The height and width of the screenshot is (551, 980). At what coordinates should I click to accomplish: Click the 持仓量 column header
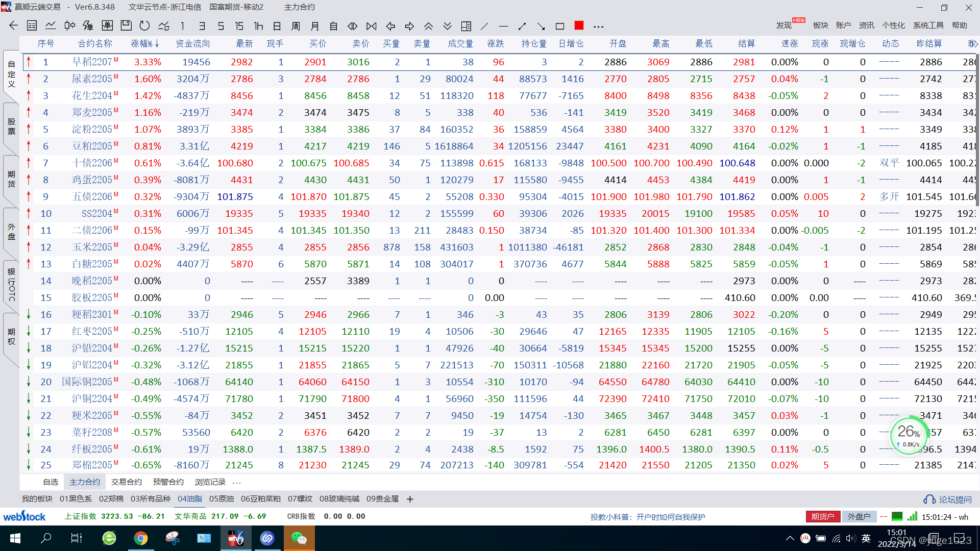pyautogui.click(x=534, y=44)
